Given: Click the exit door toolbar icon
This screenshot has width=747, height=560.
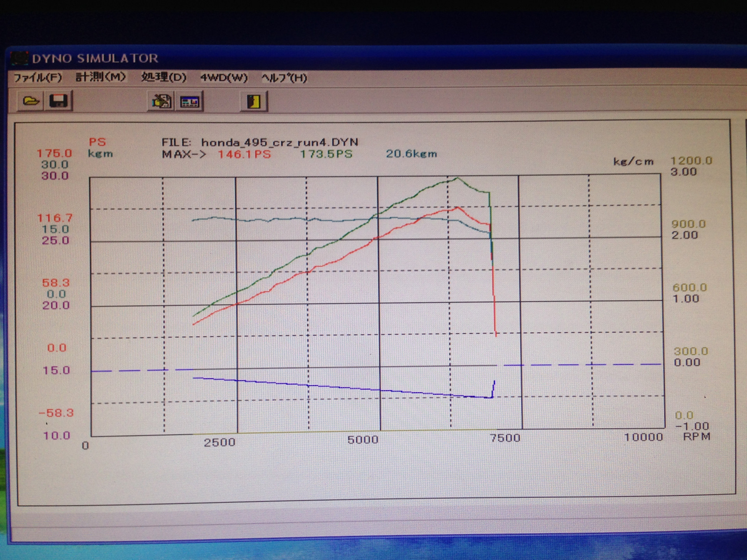Looking at the screenshot, I should coord(254,102).
